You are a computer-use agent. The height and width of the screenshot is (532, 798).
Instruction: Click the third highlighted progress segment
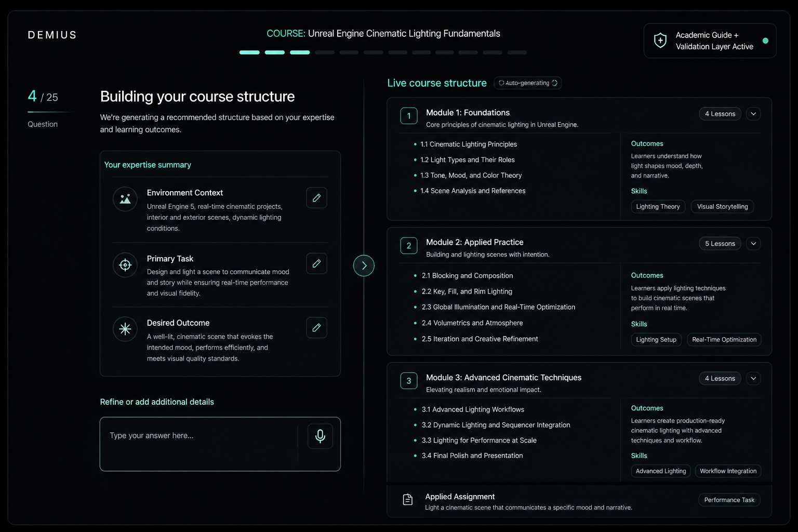click(x=300, y=52)
